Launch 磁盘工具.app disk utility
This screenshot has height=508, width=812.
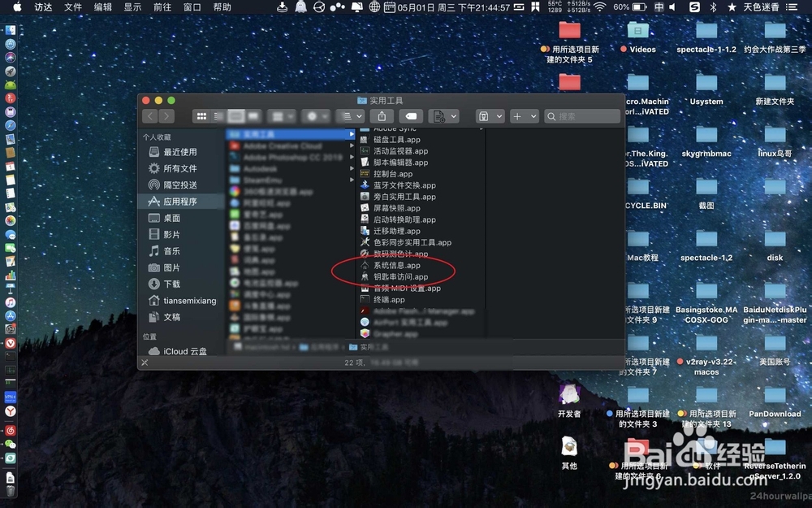[395, 138]
